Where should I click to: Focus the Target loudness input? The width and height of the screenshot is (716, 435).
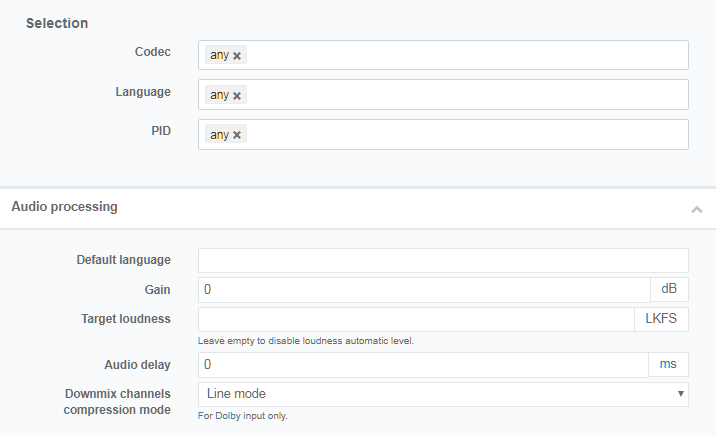click(x=415, y=319)
